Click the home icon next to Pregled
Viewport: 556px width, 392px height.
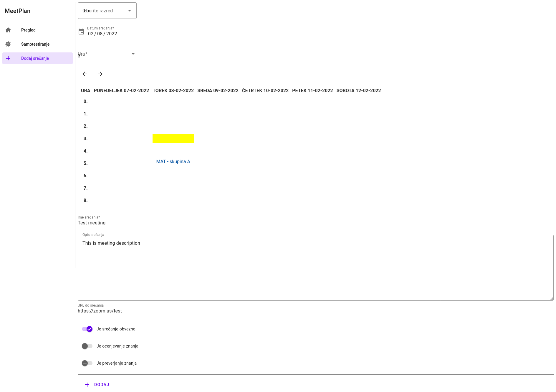(8, 30)
